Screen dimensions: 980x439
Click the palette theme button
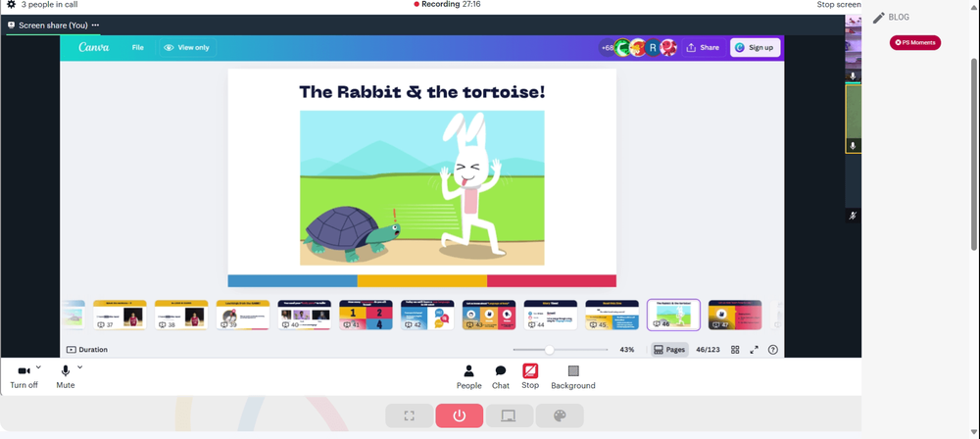coord(560,415)
